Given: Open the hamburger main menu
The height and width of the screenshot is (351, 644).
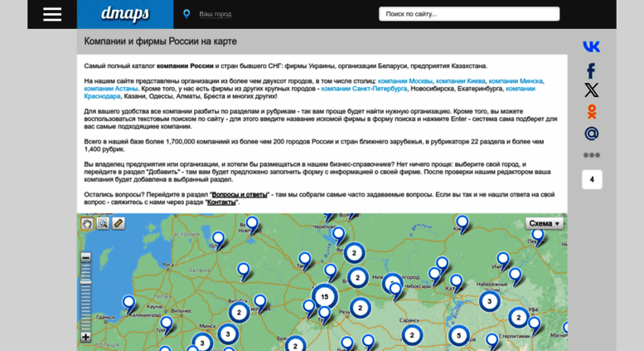Looking at the screenshot, I should (52, 14).
